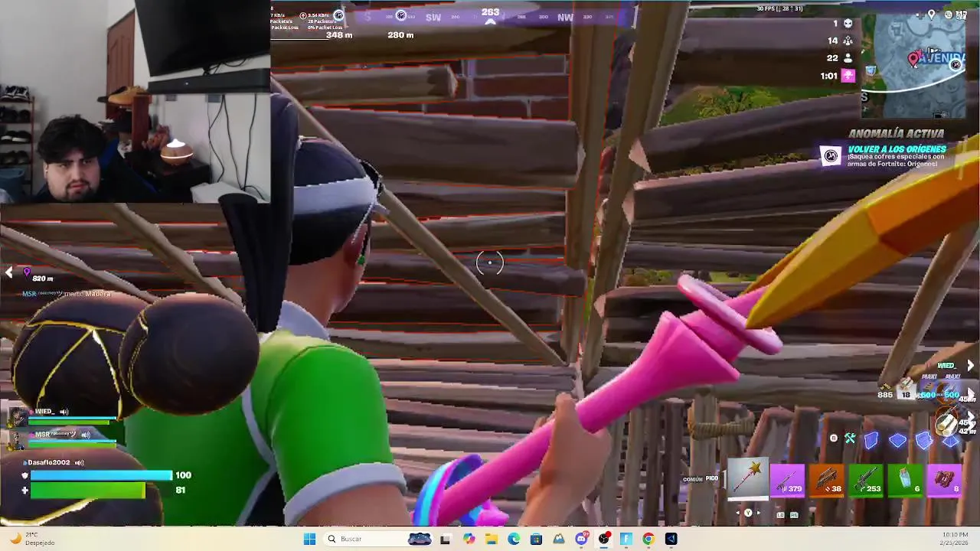Open weather widget showing 21°C Despejado

tap(32, 539)
